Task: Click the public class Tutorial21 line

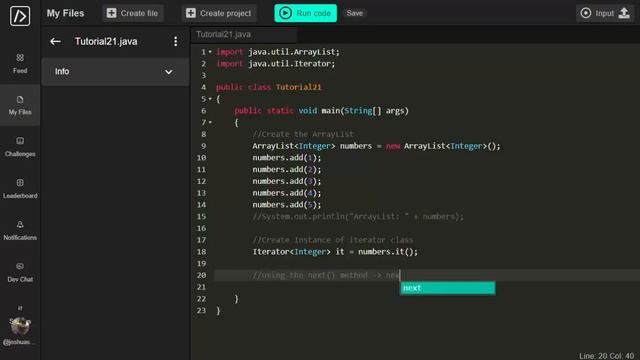Action: [269, 87]
